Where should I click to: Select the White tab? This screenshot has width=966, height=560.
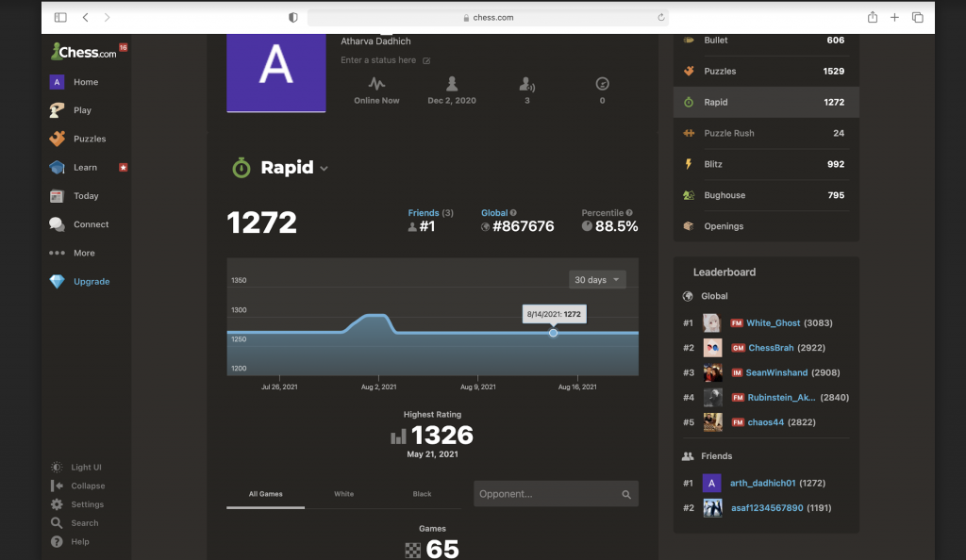(343, 494)
